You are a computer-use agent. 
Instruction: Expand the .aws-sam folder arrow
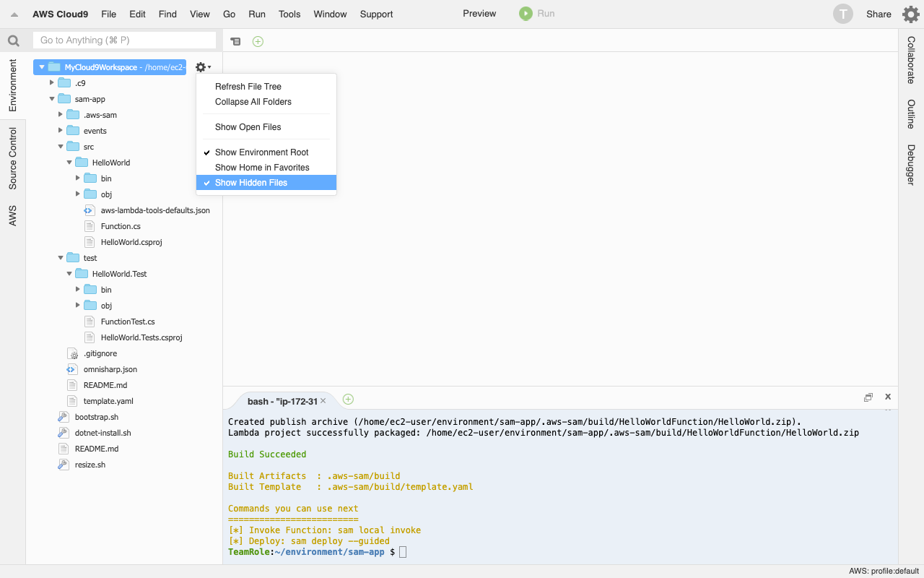(x=61, y=115)
